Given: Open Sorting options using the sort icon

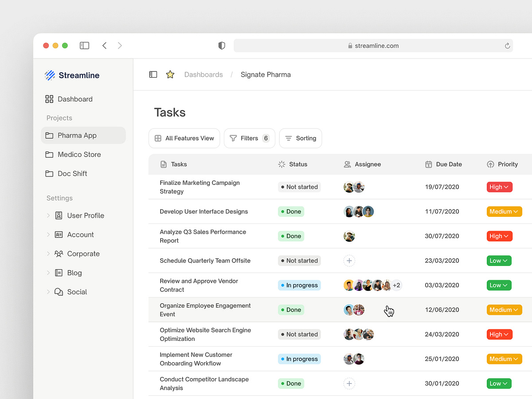Looking at the screenshot, I should coord(289,138).
